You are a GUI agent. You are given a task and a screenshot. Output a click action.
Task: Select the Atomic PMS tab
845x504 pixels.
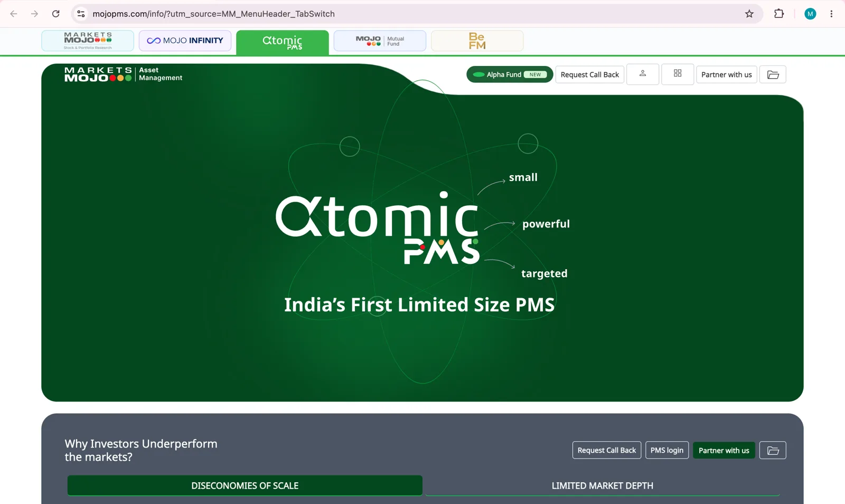click(x=283, y=42)
